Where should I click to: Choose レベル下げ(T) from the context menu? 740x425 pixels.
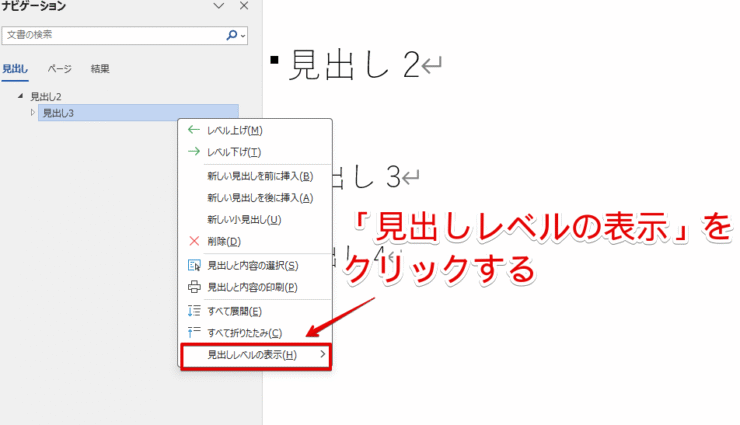(x=255, y=152)
